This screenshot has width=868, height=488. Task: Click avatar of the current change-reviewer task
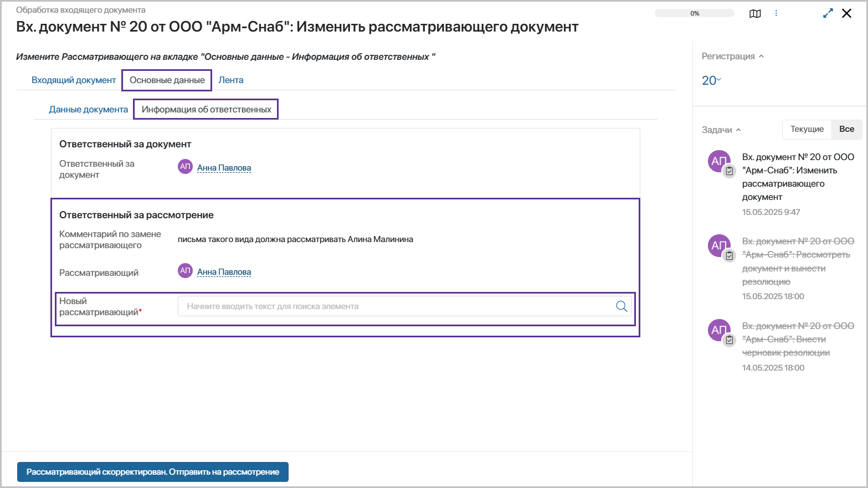pos(719,161)
